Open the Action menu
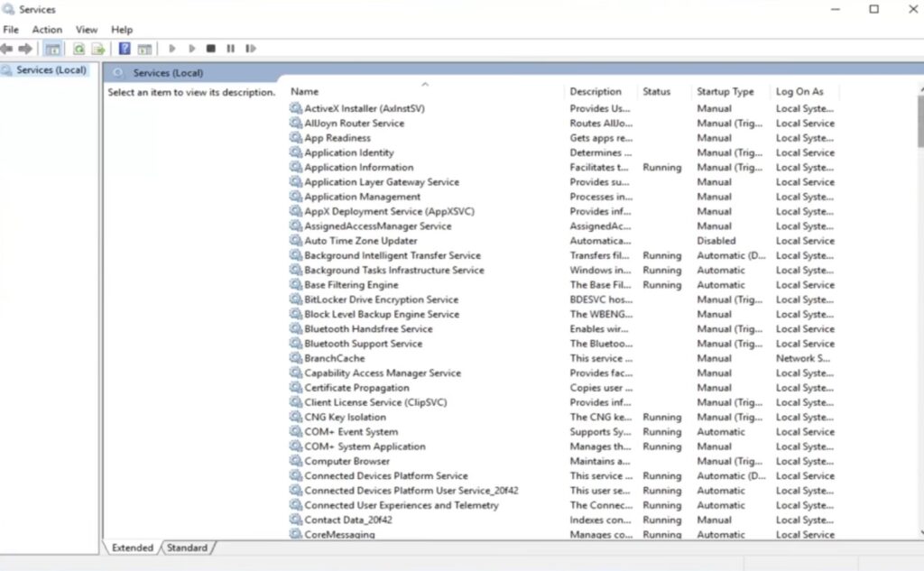This screenshot has height=571, width=924. point(47,30)
